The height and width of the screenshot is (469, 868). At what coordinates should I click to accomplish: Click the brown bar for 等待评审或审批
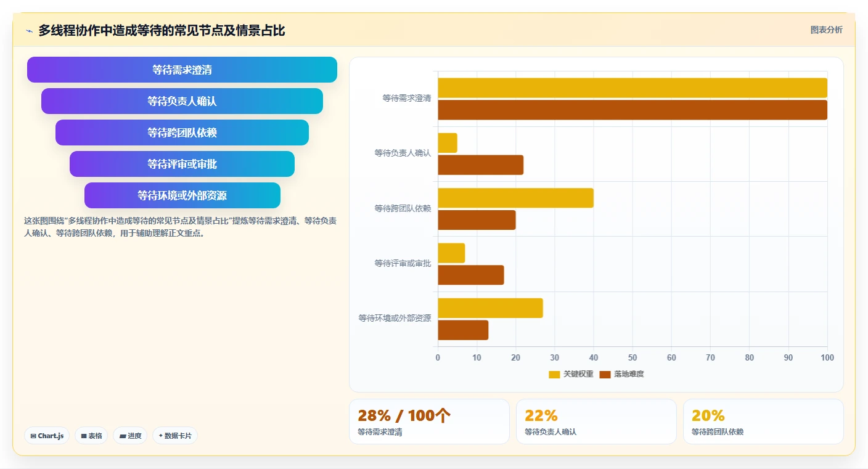[x=471, y=275]
